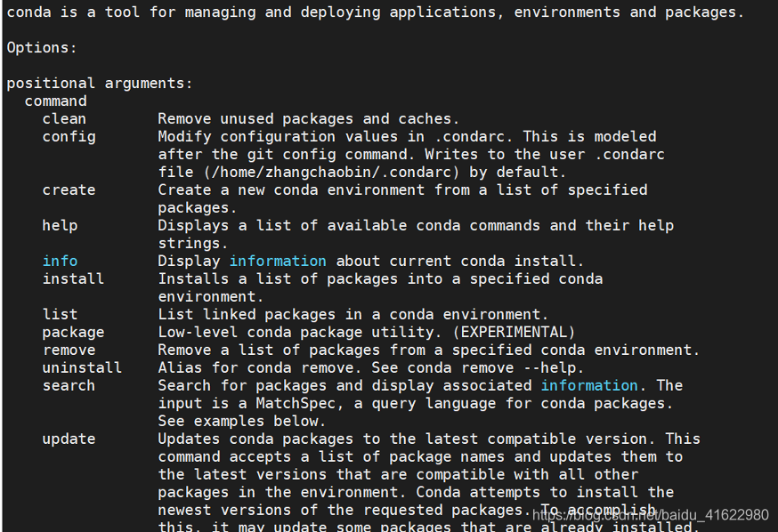This screenshot has height=532, width=778.
Task: Select the 'clean' command name
Action: pyautogui.click(x=64, y=119)
